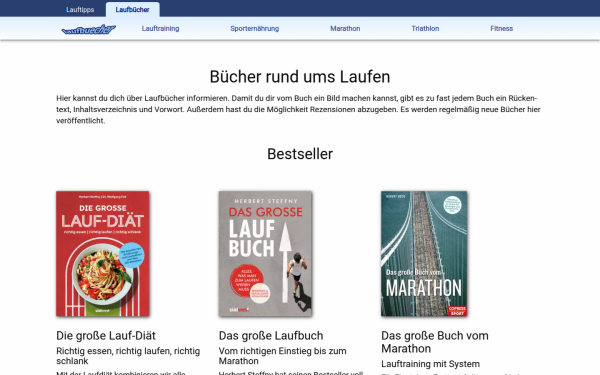Click the Die grosse Lauf-Diät book cover

(x=103, y=254)
